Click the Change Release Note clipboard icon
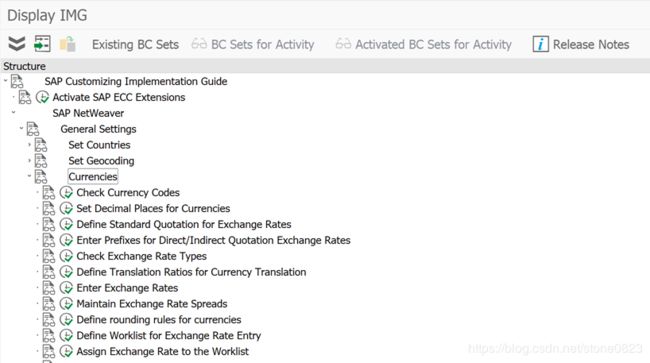650x363 pixels. pyautogui.click(x=68, y=44)
